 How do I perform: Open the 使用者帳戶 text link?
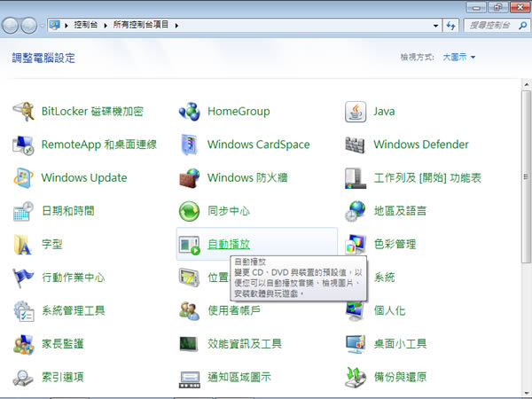point(234,311)
